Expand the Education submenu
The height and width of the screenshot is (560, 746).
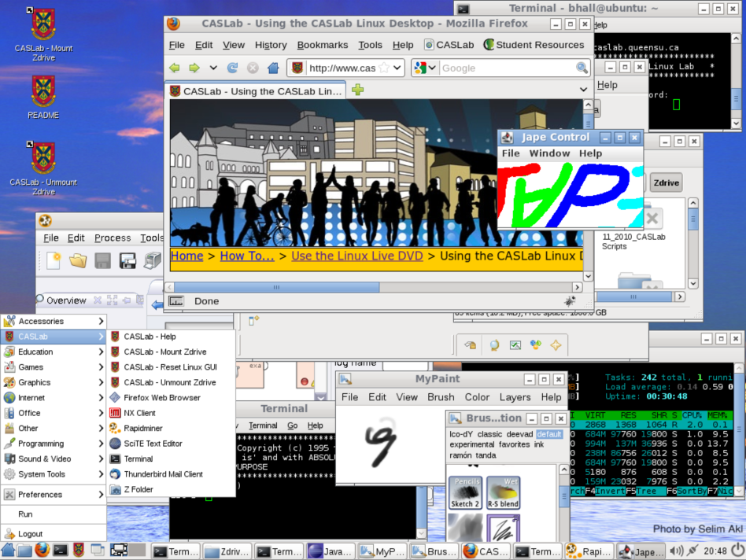pos(54,352)
